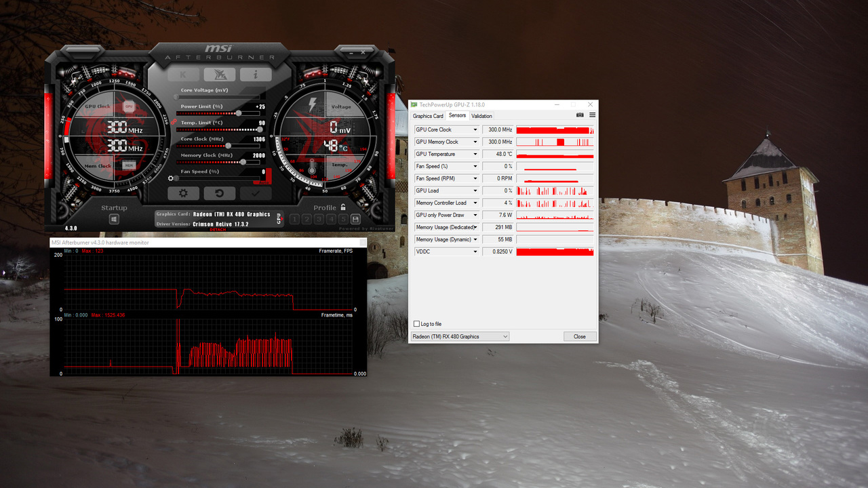868x488 pixels.
Task: Save the current profile with the floppy disk icon
Action: coord(355,219)
